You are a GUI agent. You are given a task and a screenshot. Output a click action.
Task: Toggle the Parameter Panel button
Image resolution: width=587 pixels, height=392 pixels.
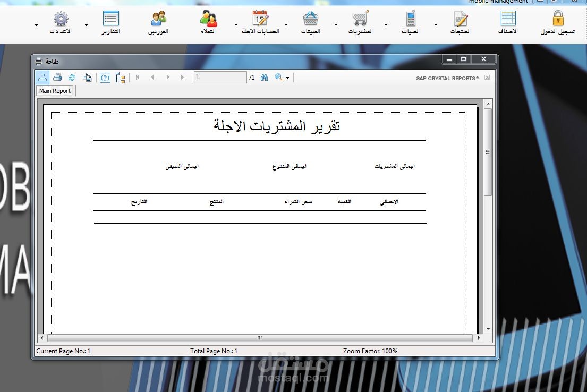tap(105, 78)
